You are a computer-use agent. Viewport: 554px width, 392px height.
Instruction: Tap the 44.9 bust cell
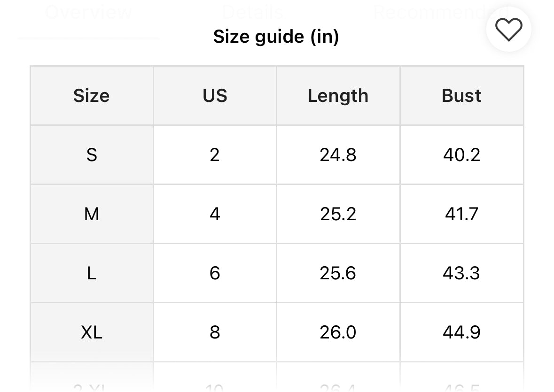pos(461,332)
